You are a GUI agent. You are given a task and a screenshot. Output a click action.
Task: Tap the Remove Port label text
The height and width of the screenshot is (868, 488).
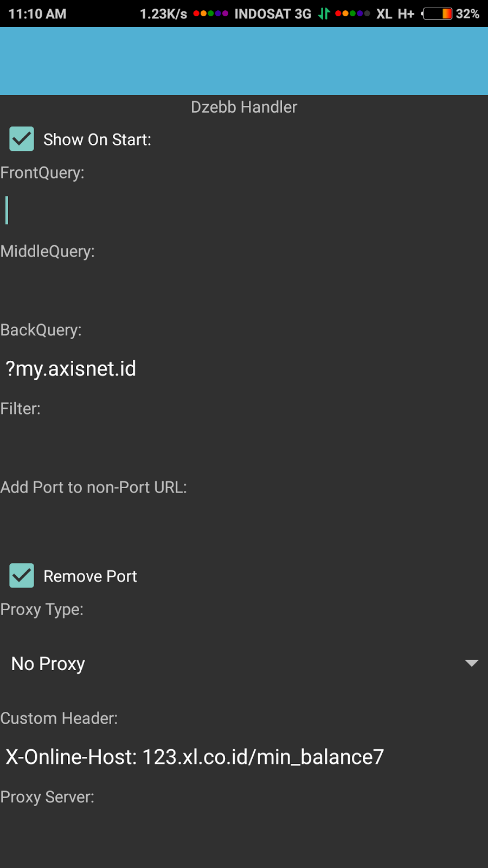point(90,576)
